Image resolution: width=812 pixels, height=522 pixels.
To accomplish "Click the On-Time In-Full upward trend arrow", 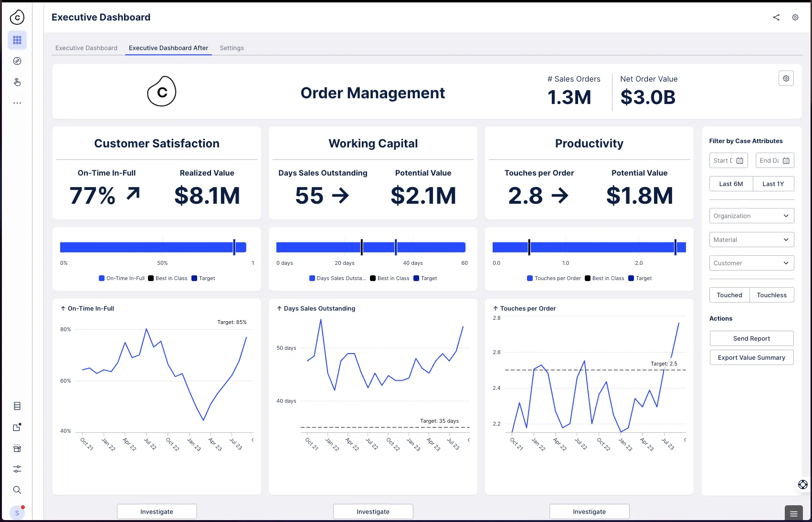I will (133, 193).
